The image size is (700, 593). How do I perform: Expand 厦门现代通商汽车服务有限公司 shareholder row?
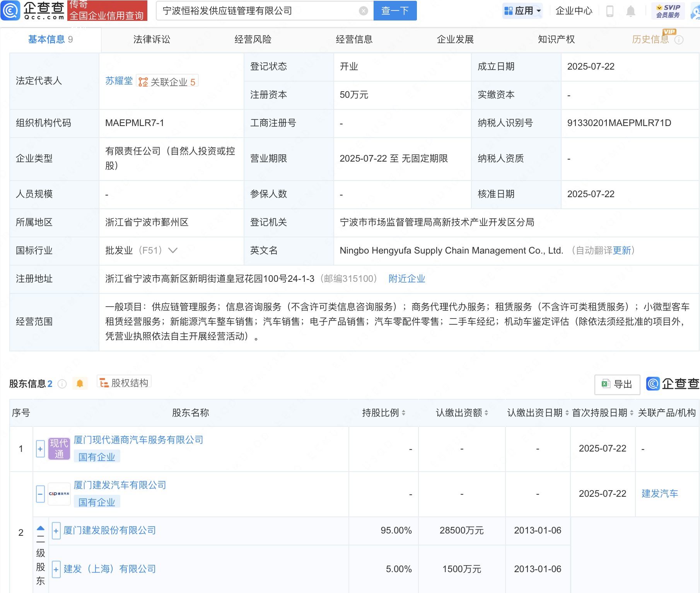(x=40, y=449)
